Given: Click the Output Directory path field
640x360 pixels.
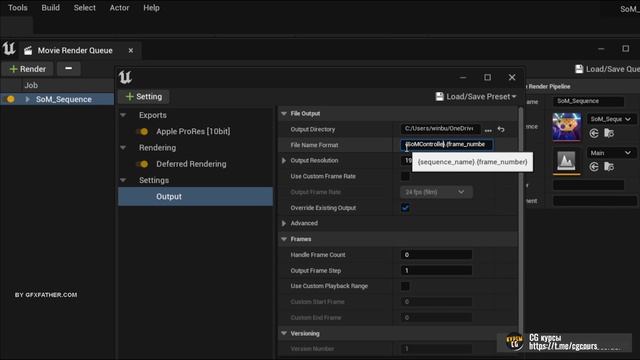Looking at the screenshot, I should pos(440,129).
